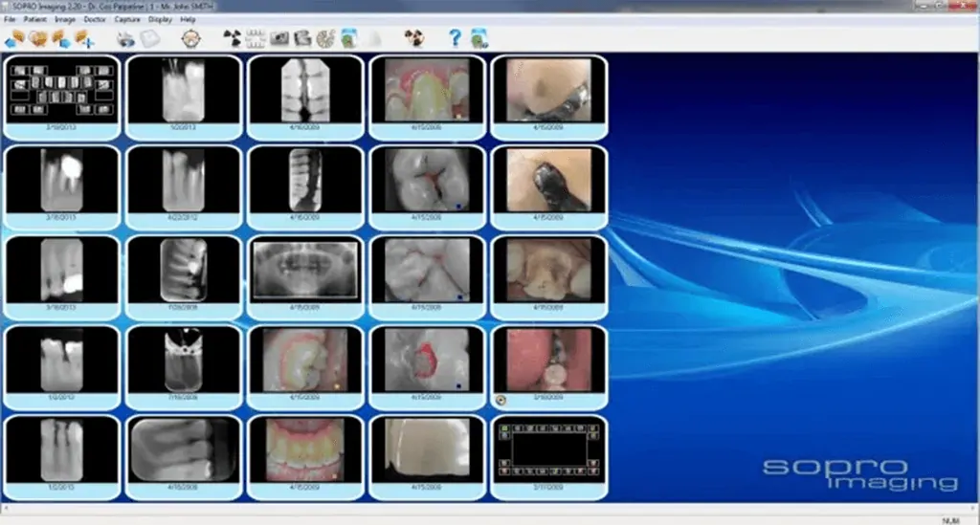Click the folder icon with the blue plus sign
The image size is (980, 525).
tap(84, 39)
